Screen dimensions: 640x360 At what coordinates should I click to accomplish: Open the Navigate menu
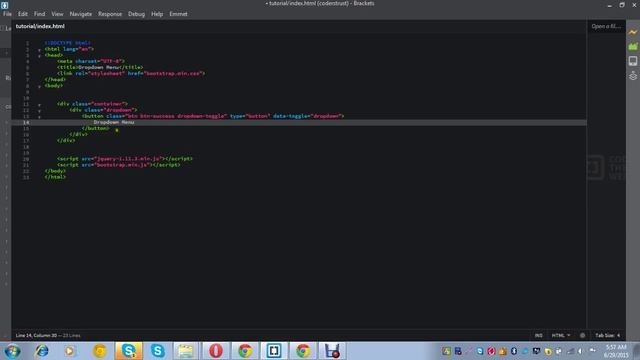pyautogui.click(x=81, y=14)
